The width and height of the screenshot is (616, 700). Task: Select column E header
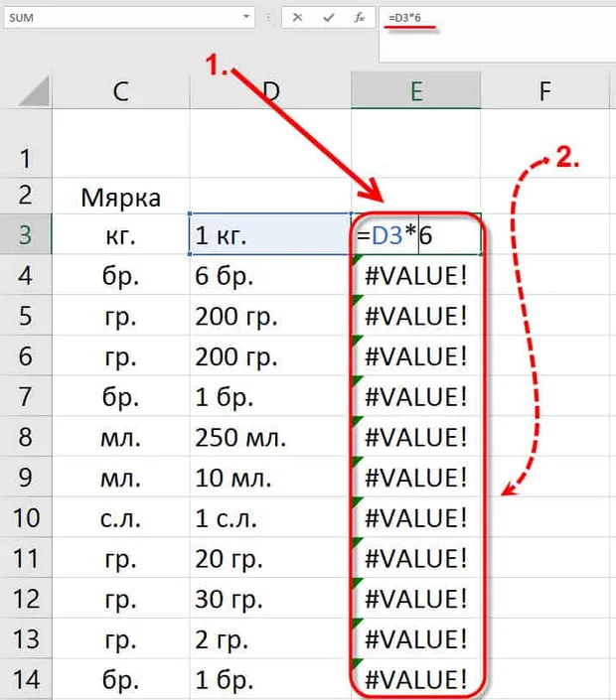[x=416, y=91]
